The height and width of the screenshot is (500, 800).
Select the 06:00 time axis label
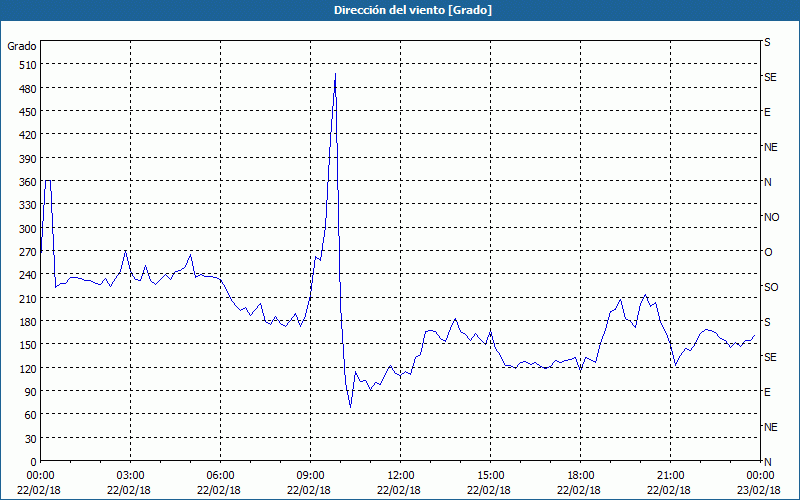click(220, 476)
